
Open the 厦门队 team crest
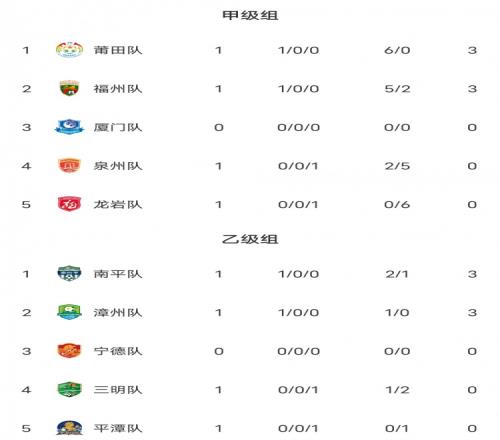coord(69,127)
